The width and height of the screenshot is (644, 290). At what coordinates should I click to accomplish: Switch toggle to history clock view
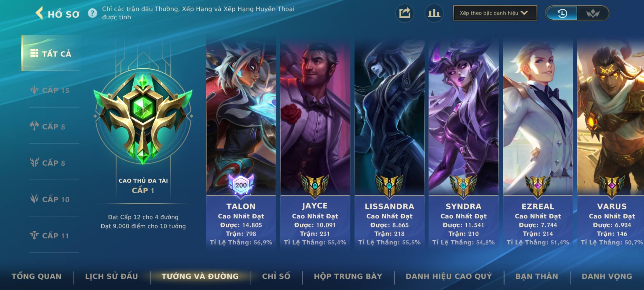(562, 13)
